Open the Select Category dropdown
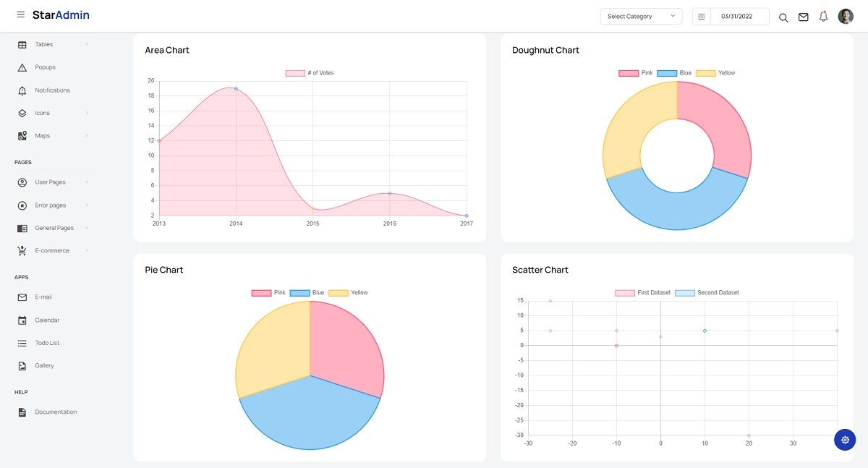Image resolution: width=868 pixels, height=468 pixels. coord(641,16)
